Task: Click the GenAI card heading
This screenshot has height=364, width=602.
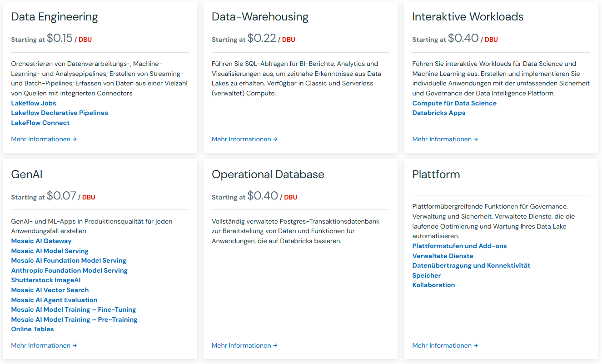Action: point(27,175)
